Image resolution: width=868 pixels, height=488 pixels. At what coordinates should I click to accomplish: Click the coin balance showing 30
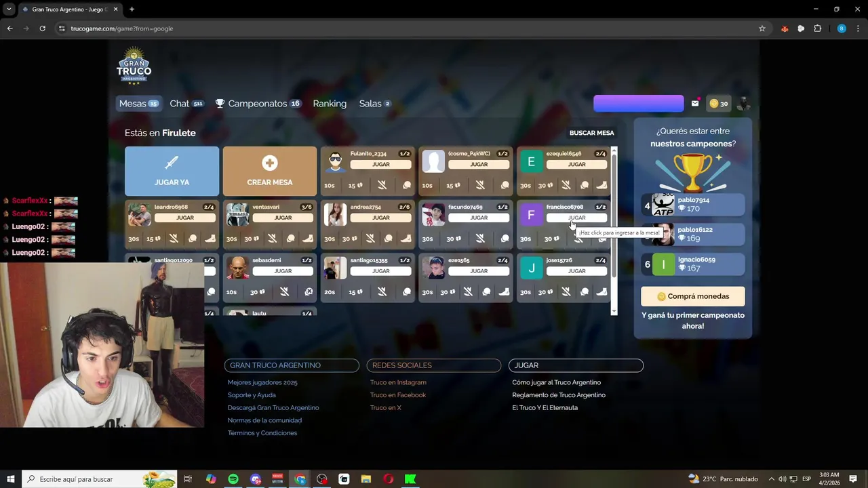click(719, 104)
